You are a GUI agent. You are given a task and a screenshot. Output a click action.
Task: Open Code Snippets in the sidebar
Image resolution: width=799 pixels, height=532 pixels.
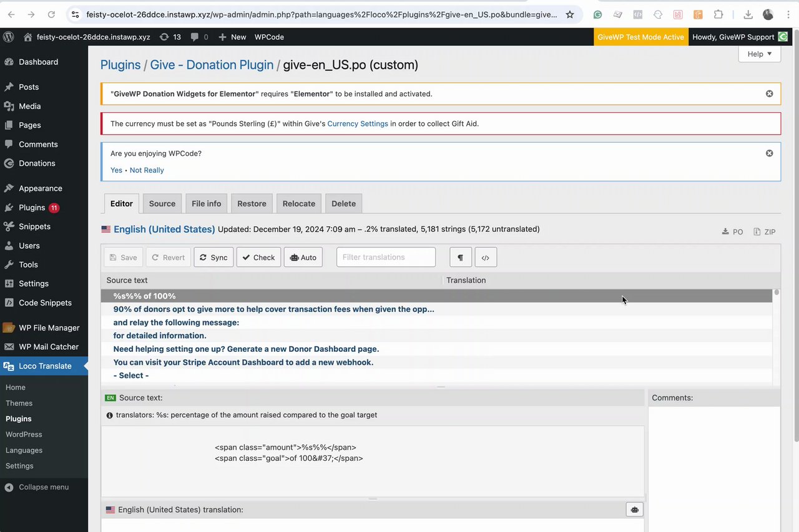[44, 302]
